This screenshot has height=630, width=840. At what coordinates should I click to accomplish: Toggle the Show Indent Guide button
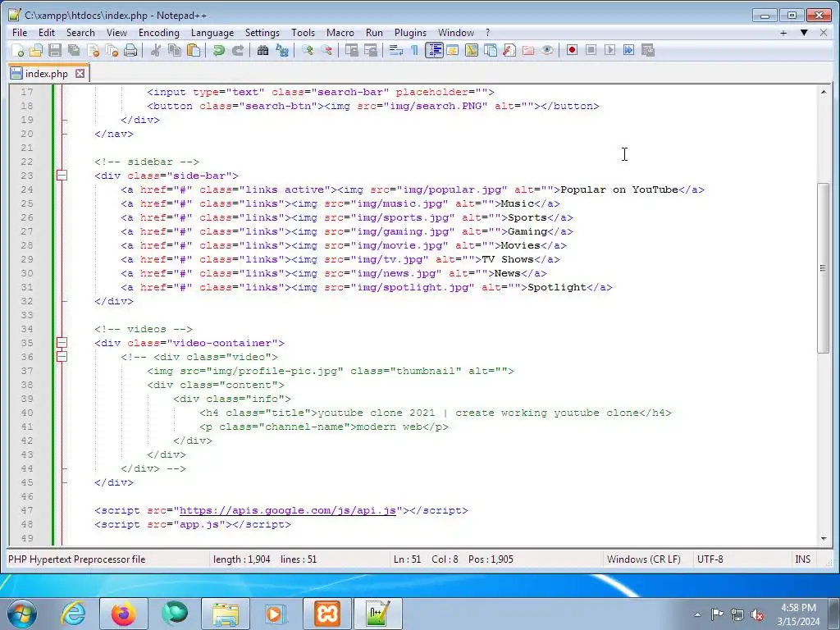point(434,50)
